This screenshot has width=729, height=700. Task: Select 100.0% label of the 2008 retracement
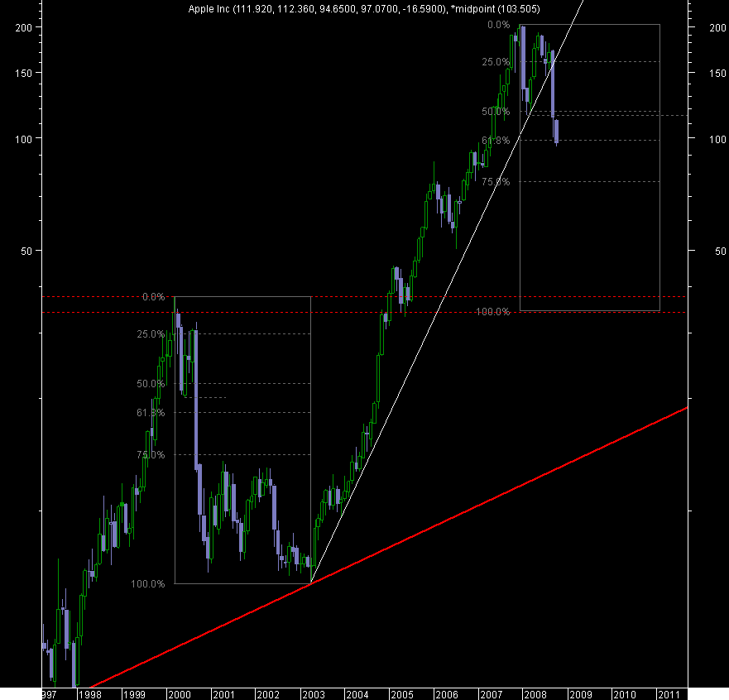point(493,312)
